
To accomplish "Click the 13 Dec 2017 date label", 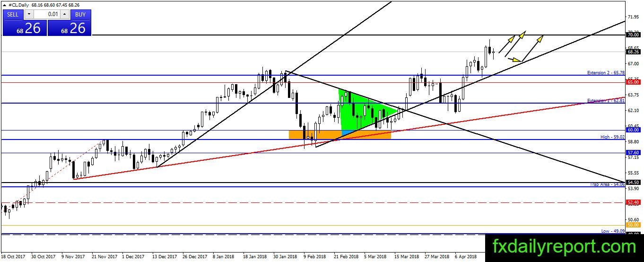I will pos(165,257).
